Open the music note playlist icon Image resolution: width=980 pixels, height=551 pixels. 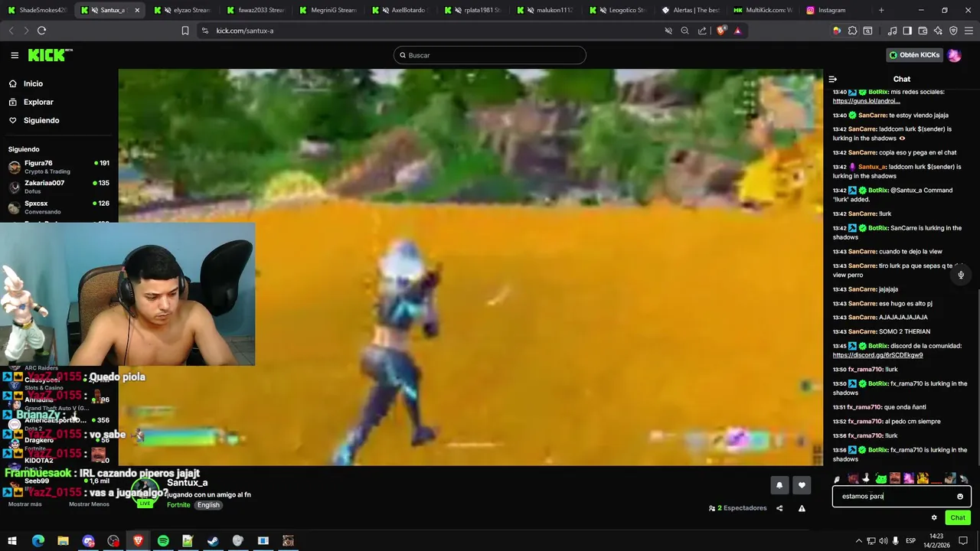coord(892,31)
